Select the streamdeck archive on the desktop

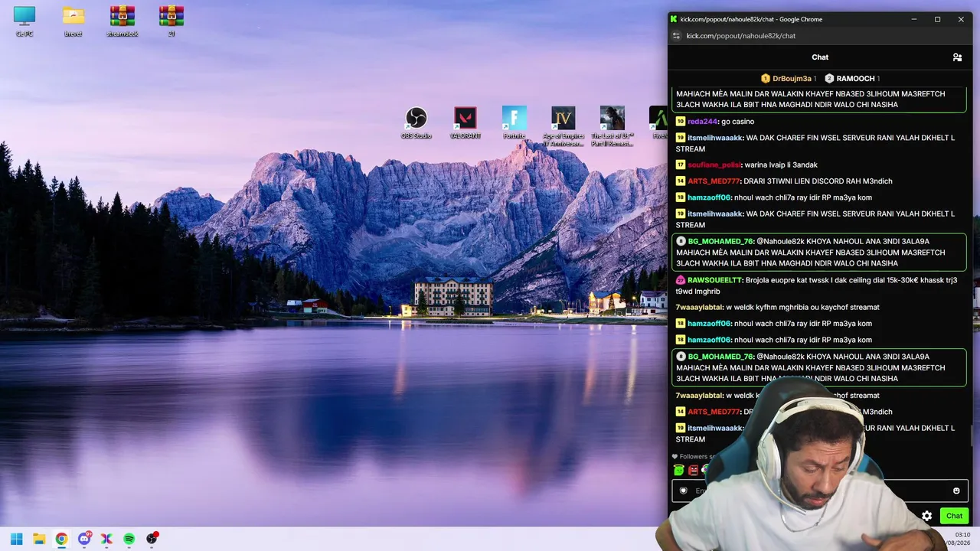pos(122,21)
